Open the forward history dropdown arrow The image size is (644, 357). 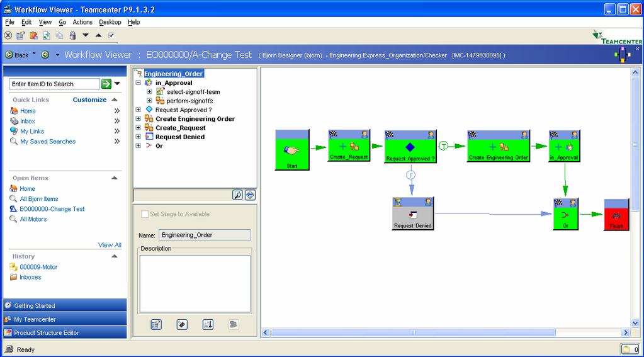click(57, 55)
